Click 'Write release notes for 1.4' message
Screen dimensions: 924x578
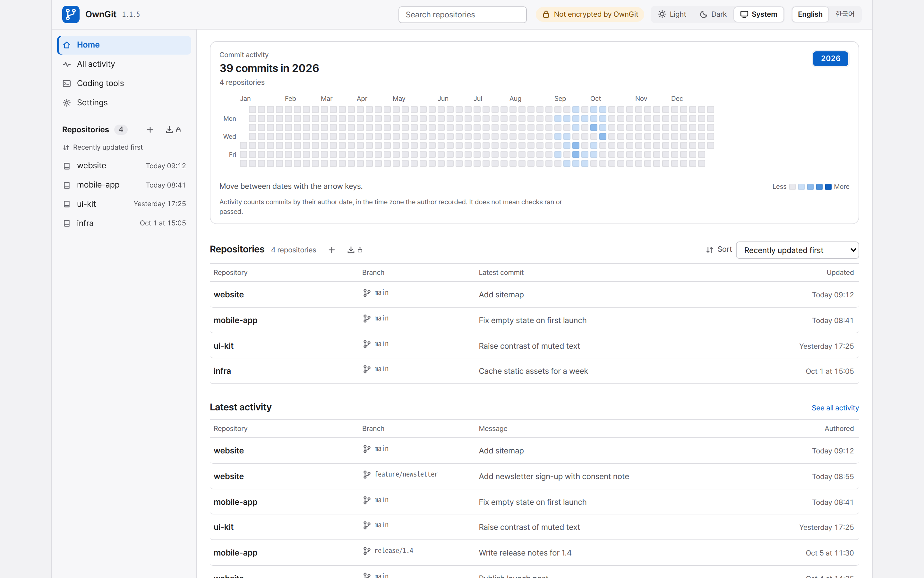(525, 553)
